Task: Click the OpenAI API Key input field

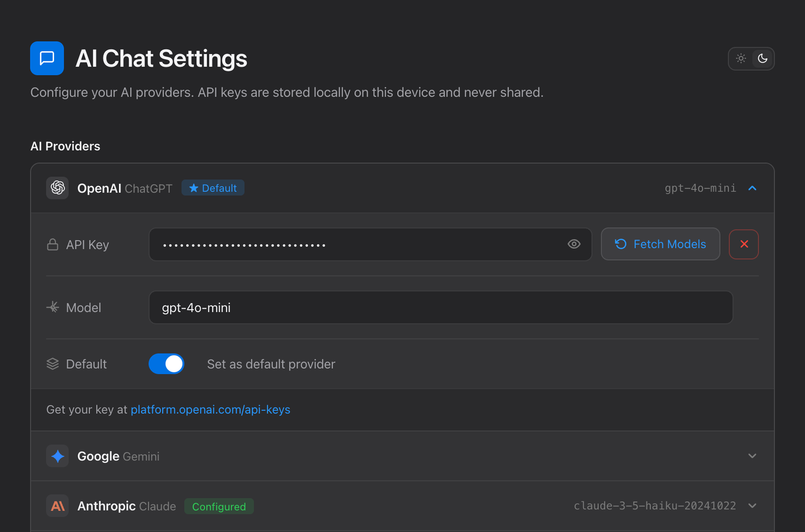Action: tap(370, 245)
